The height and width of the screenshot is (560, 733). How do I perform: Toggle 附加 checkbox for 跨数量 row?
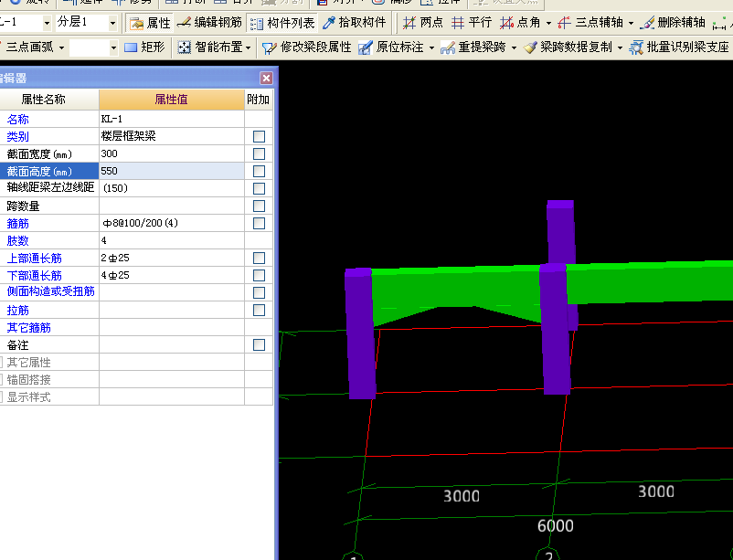(259, 206)
